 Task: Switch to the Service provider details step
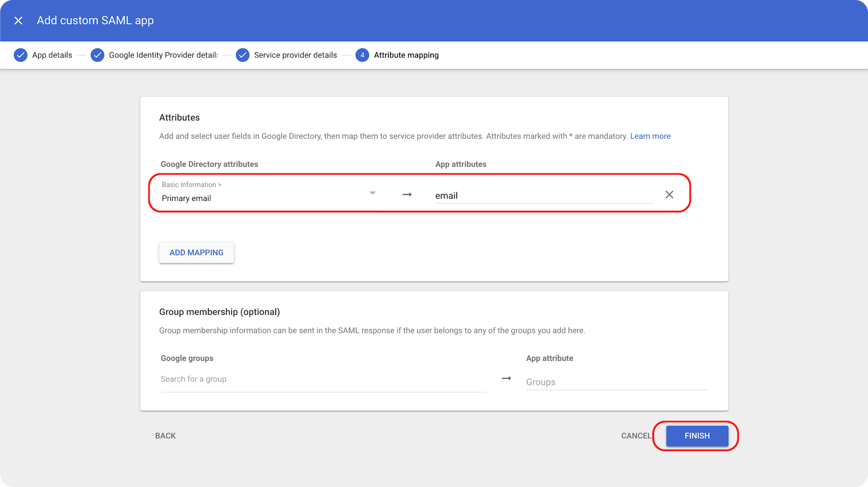coord(295,55)
